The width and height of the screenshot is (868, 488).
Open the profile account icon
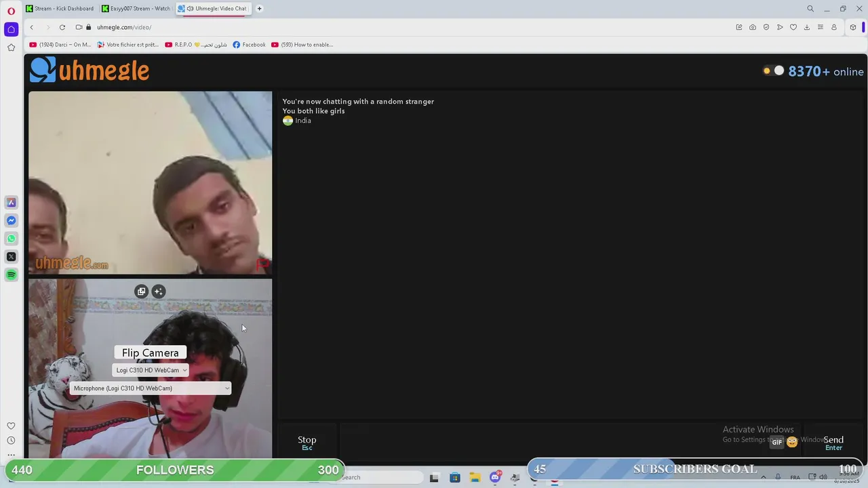coord(834,27)
